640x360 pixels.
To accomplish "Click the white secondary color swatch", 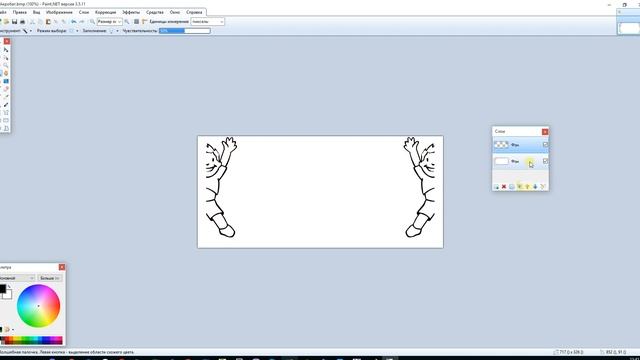I will pyautogui.click(x=8, y=295).
